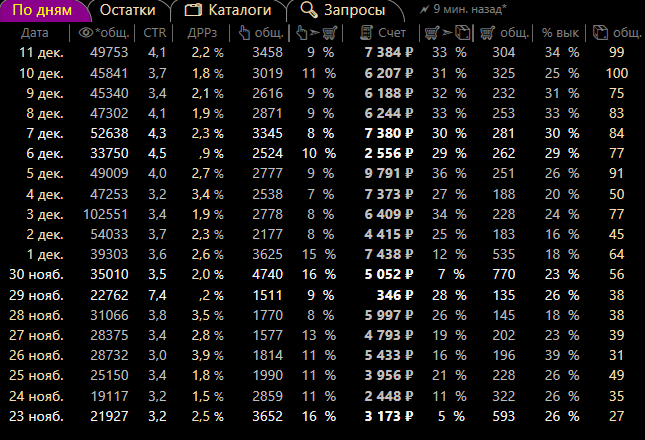Select the '2 дек.' date cell
The image size is (645, 440).
click(x=45, y=234)
